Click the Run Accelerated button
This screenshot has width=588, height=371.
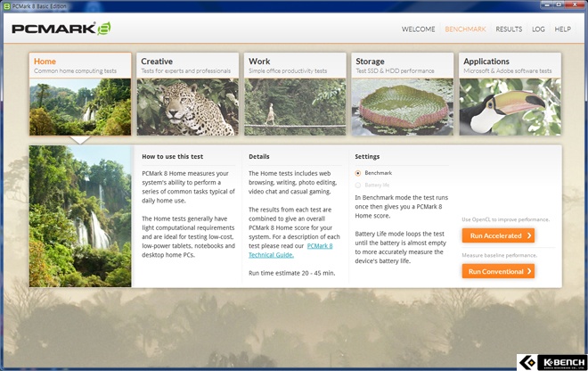(x=498, y=235)
